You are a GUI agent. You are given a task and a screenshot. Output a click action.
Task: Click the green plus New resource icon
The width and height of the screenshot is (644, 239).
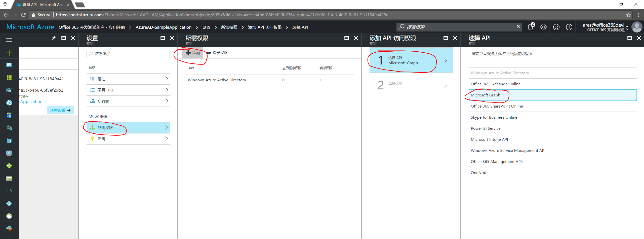9,53
